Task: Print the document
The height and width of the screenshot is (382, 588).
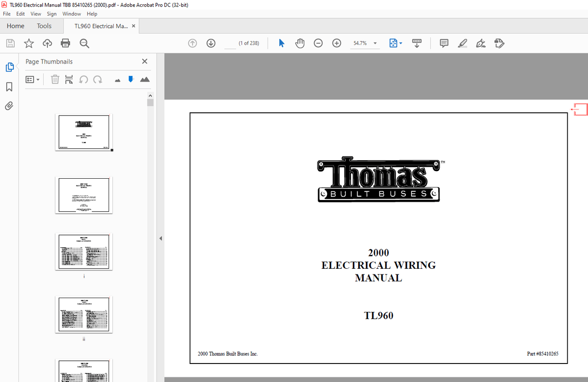Action: [x=65, y=43]
